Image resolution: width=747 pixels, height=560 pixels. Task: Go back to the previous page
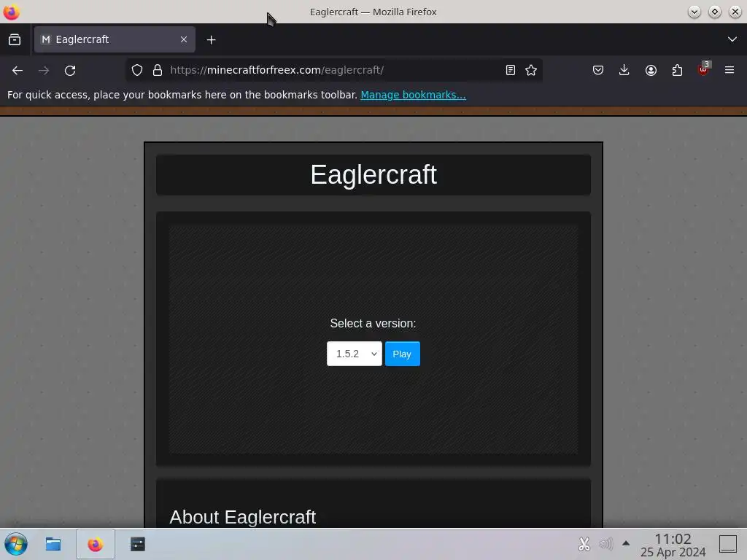point(18,71)
